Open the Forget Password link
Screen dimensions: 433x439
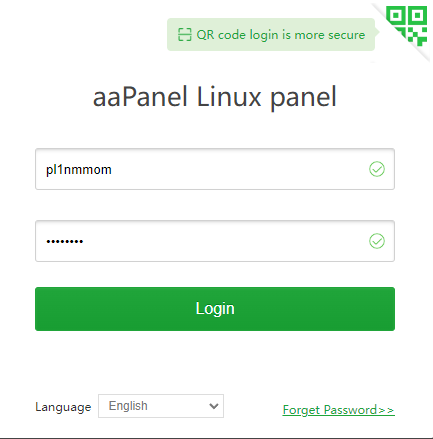pos(339,410)
